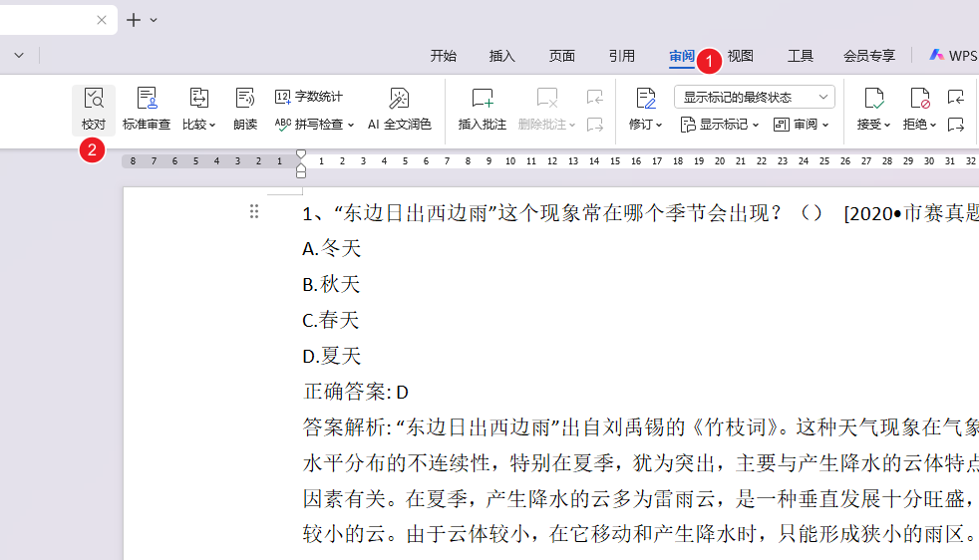This screenshot has width=979, height=560.
Task: Click option text A.冬天
Action: tap(332, 248)
